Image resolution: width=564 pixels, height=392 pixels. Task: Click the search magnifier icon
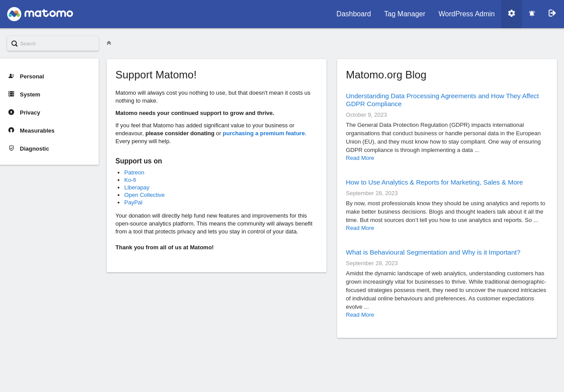pos(15,44)
